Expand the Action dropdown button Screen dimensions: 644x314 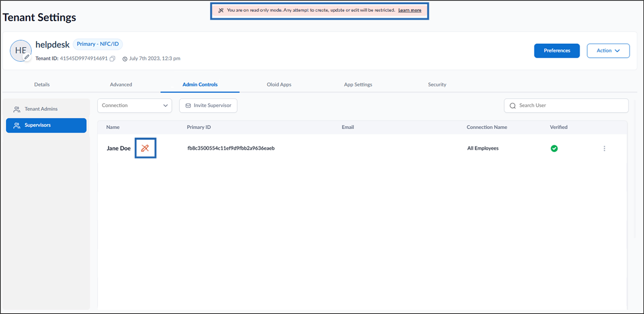(608, 50)
